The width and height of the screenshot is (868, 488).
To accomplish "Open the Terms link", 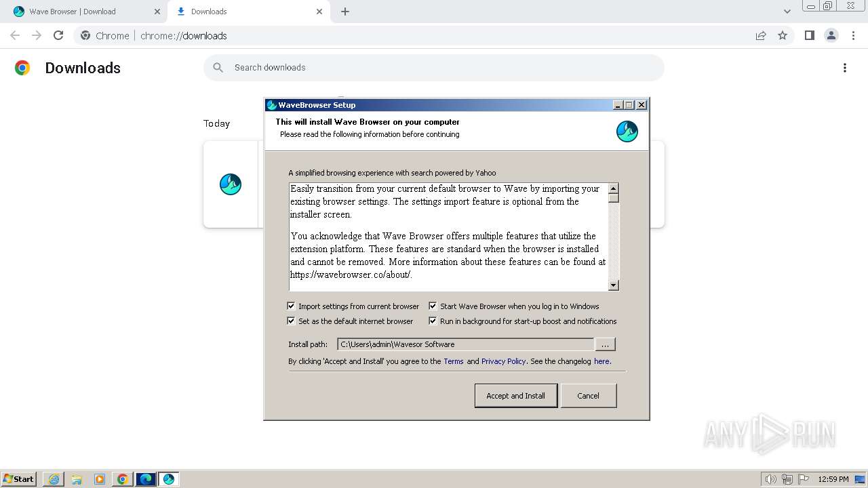I will 454,361.
